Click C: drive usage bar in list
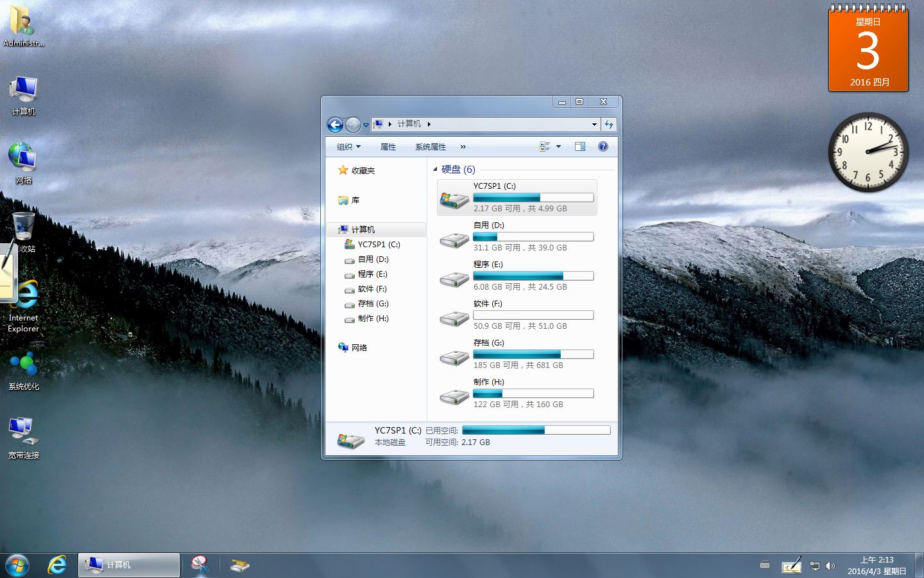This screenshot has width=924, height=578. tap(533, 198)
